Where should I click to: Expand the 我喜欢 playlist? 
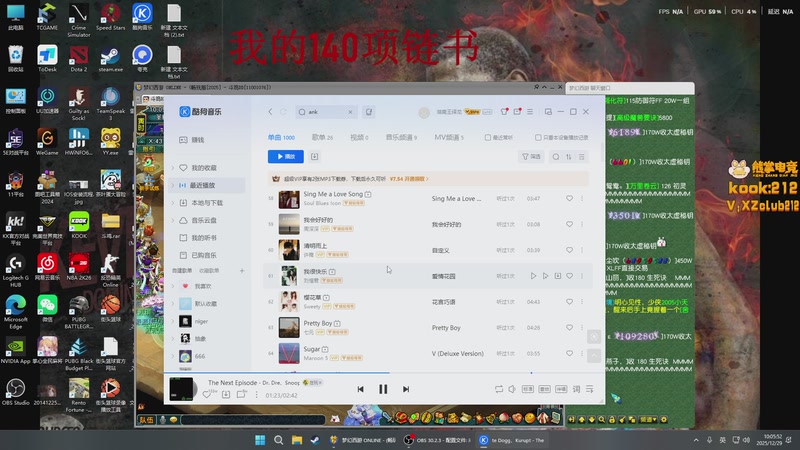pyautogui.click(x=173, y=286)
